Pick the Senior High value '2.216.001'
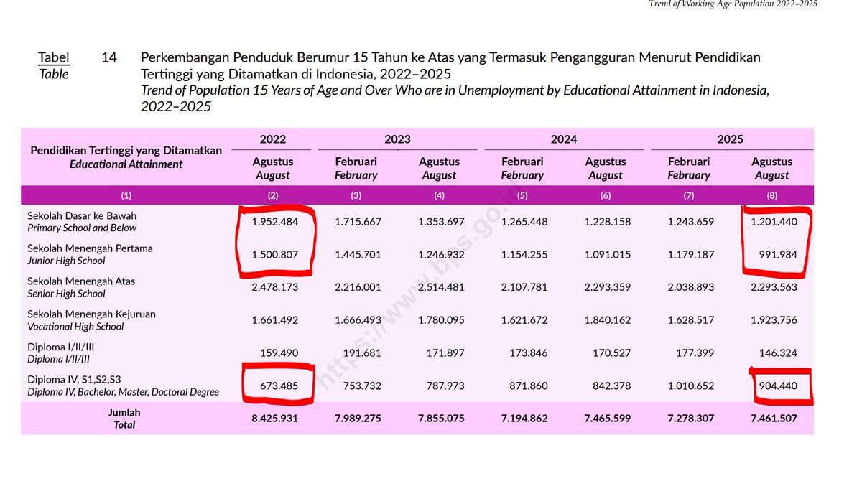The image size is (862, 504). 358,287
